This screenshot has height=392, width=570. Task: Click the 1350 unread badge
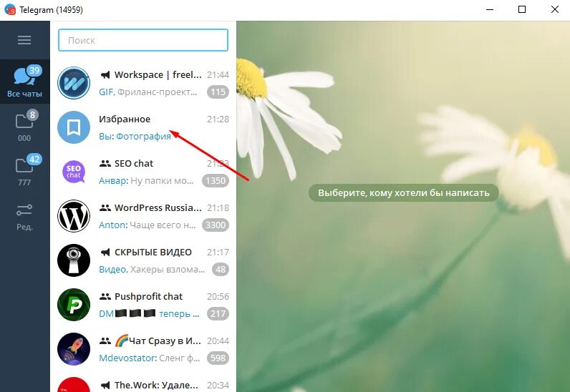[x=216, y=180]
